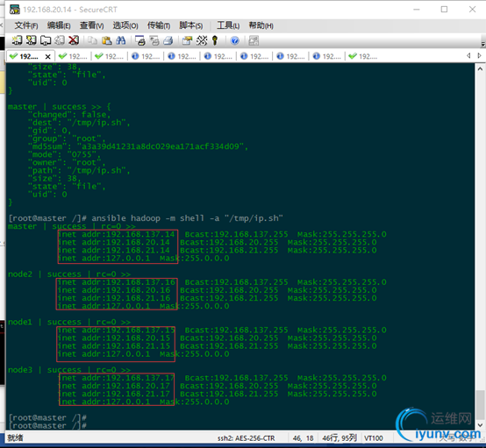Open the 脚本(S) menu

pos(191,25)
